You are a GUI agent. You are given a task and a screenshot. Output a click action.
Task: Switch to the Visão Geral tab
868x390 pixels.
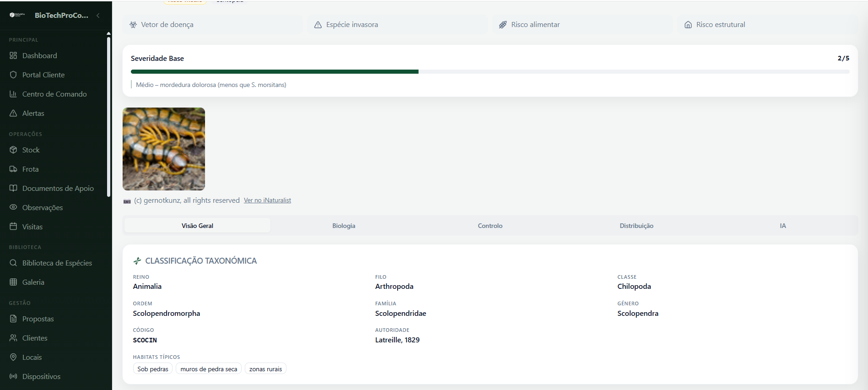pos(197,226)
